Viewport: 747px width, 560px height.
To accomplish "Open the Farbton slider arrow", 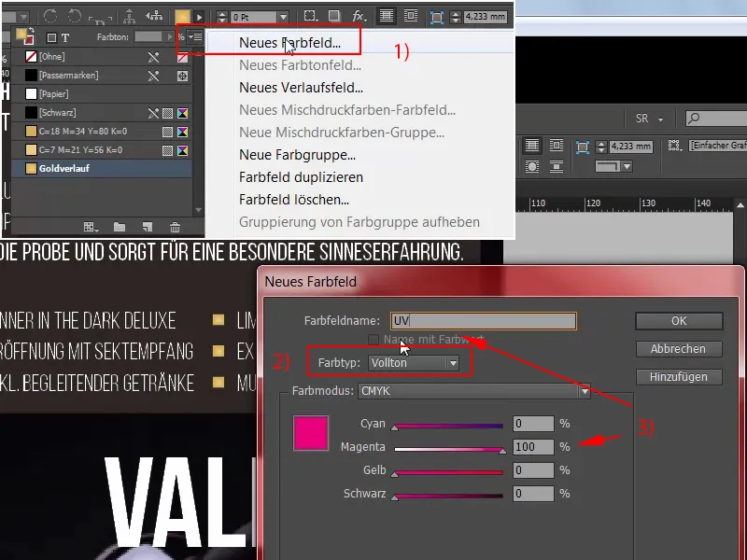I will point(169,36).
